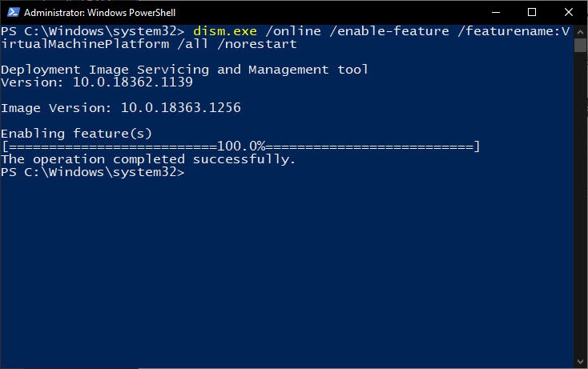Click the 'Version: 10.0.18362.1139' line

pos(97,82)
